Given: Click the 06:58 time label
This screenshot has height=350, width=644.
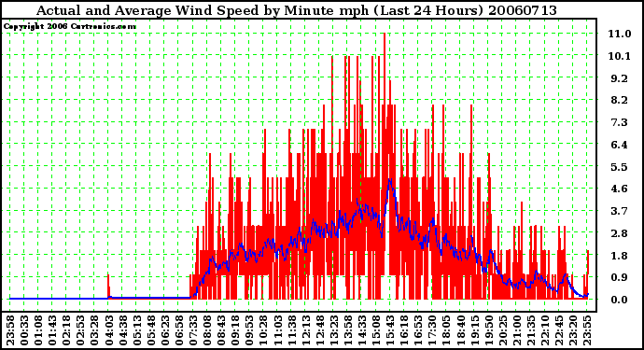Looking at the screenshot, I should tap(179, 330).
